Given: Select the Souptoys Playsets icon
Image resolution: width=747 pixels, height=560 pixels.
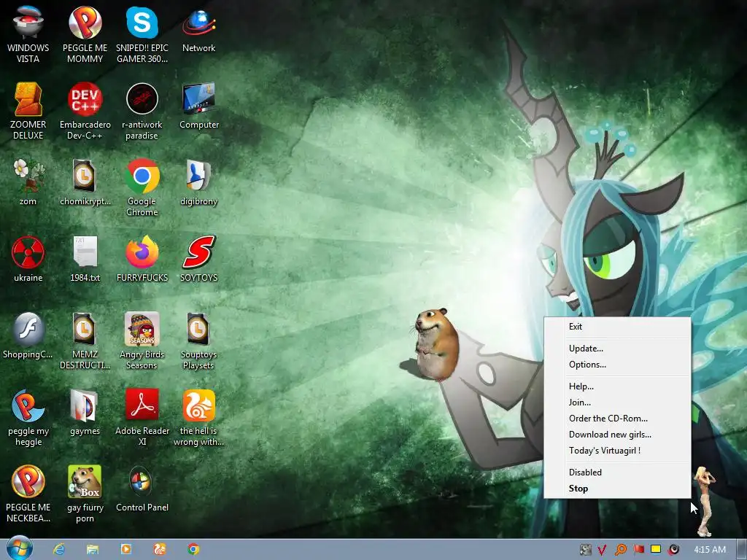Looking at the screenshot, I should (x=198, y=341).
